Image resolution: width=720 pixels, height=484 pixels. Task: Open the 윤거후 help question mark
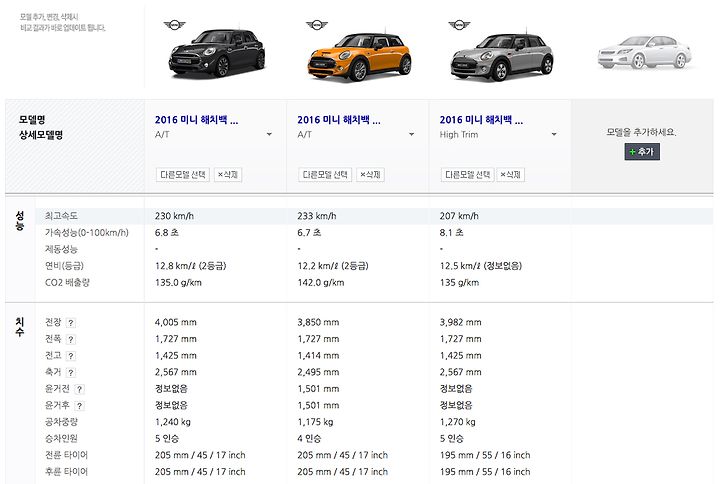coord(79,406)
